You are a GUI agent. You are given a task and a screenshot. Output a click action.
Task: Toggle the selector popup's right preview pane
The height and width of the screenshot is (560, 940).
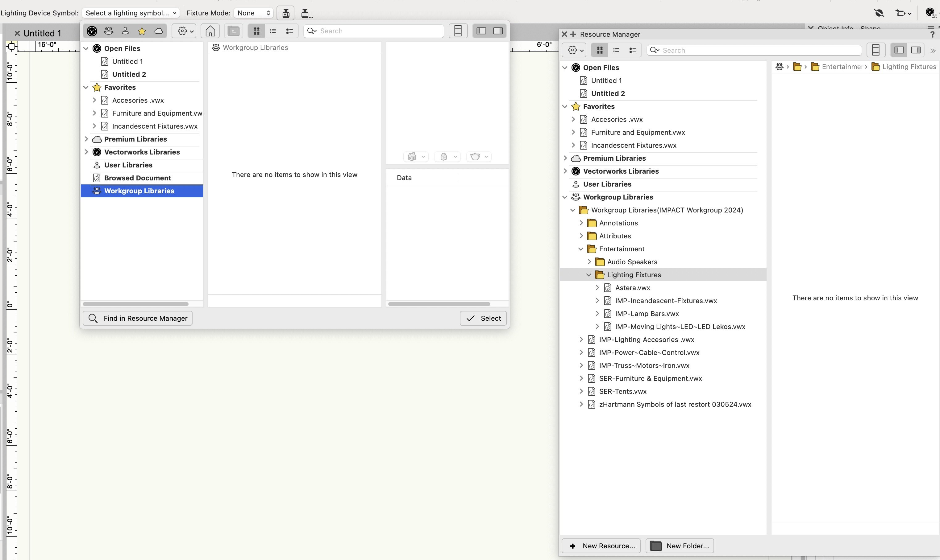[x=498, y=31]
